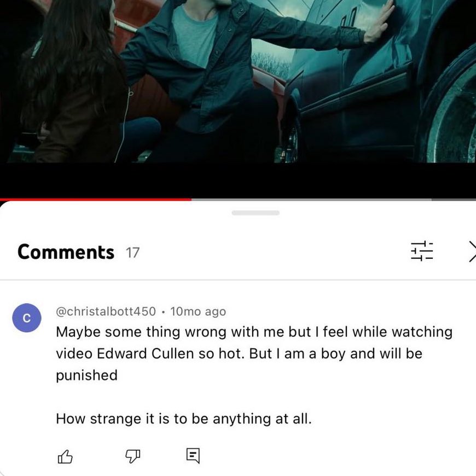This screenshot has height=476, width=476.
Task: Tap the 10mo ago timestamp
Action: pyautogui.click(x=198, y=311)
